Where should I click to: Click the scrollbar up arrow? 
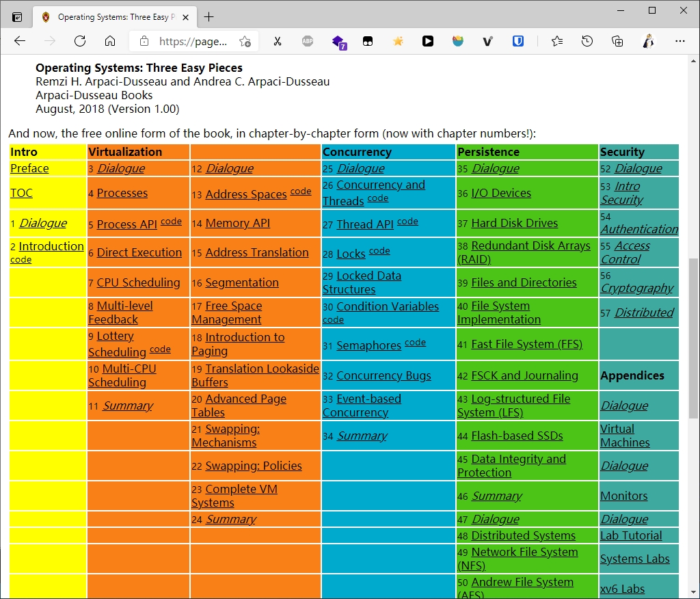[x=693, y=61]
